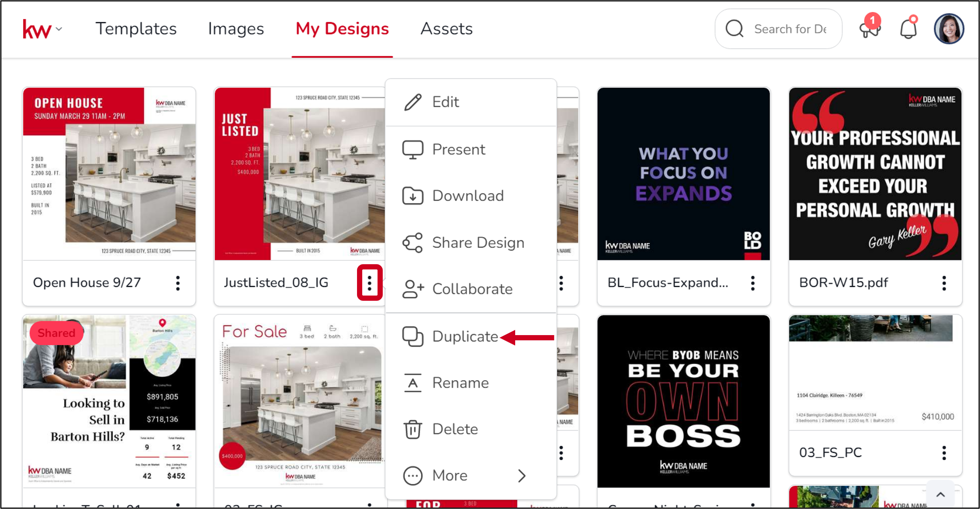This screenshot has width=980, height=509.
Task: Click the Duplicate overlapping squares icon
Action: (413, 337)
